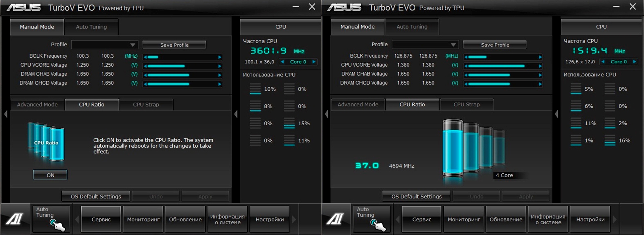The height and width of the screenshot is (235, 644).
Task: Increase DRAM CHCD Voltage right arrow, right window
Action: coord(540,84)
